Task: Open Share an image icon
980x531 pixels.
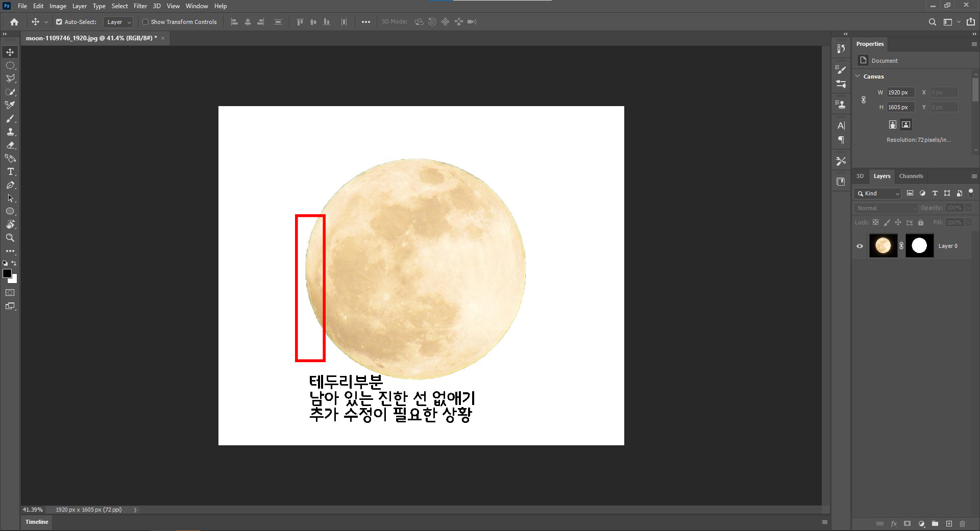Action: 970,22
